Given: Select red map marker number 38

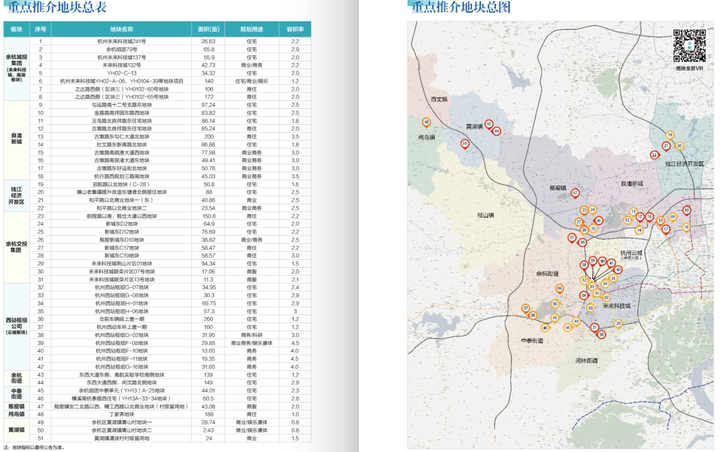Looking at the screenshot, I should pos(584,265).
